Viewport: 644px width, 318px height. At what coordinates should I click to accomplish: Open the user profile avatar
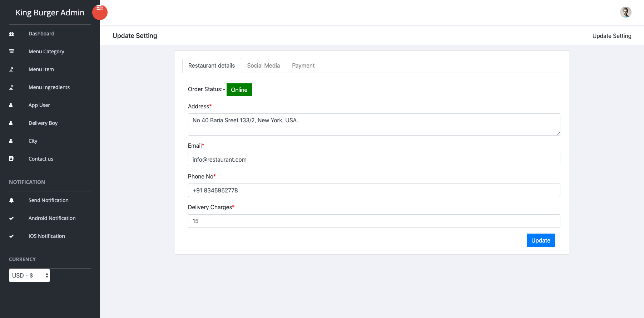[x=625, y=12]
